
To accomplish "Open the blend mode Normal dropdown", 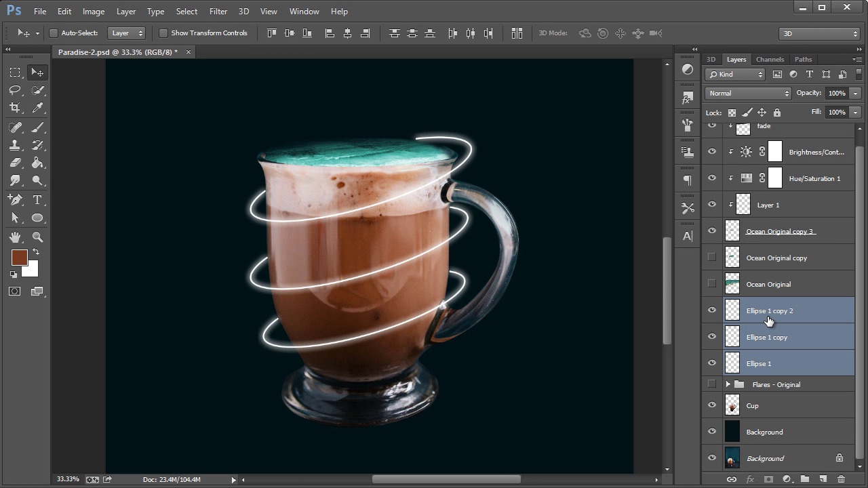I will 748,94.
